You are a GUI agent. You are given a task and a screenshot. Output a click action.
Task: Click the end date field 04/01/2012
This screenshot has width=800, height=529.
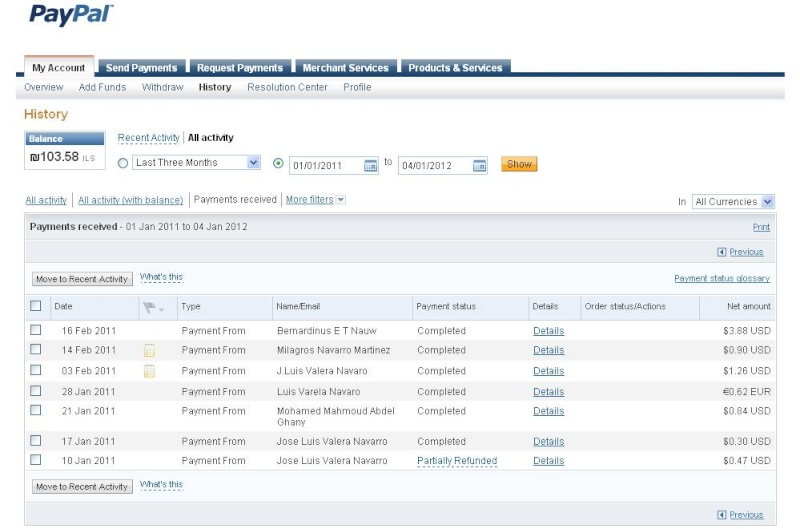(x=443, y=165)
